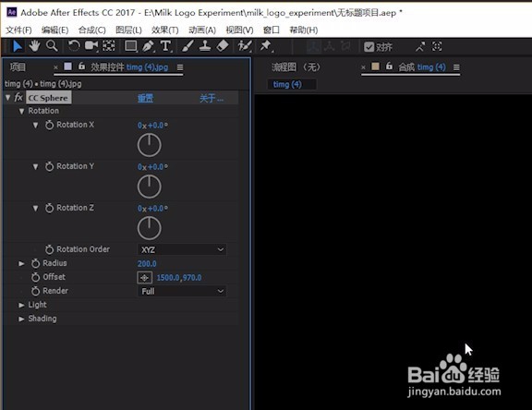Select the Brush tool
Screen dimensions: 532x410
pyautogui.click(x=187, y=46)
